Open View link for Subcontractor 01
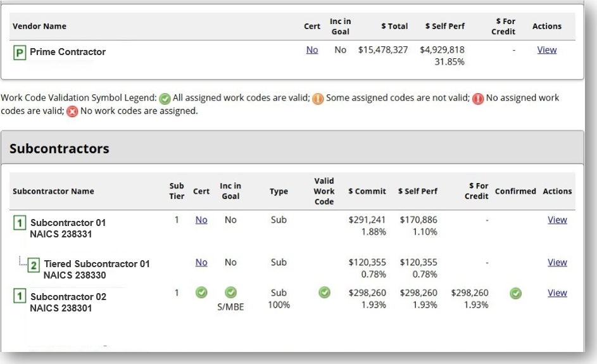 pos(557,220)
